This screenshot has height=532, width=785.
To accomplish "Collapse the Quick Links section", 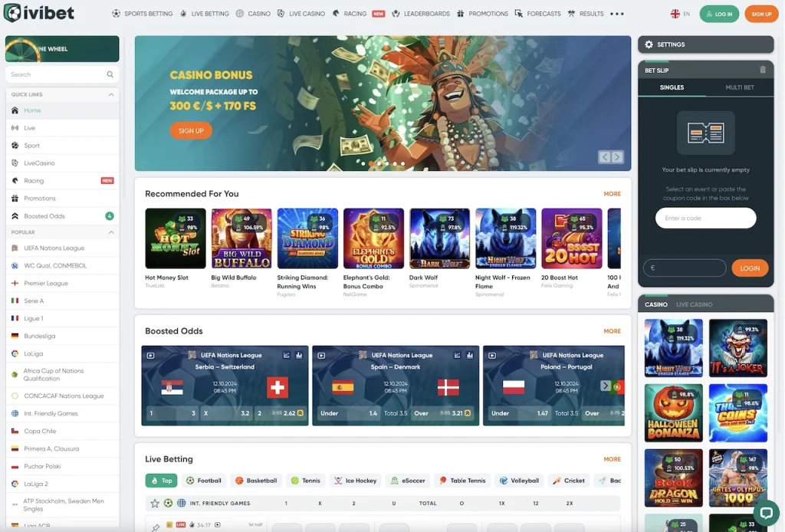I will pyautogui.click(x=111, y=94).
